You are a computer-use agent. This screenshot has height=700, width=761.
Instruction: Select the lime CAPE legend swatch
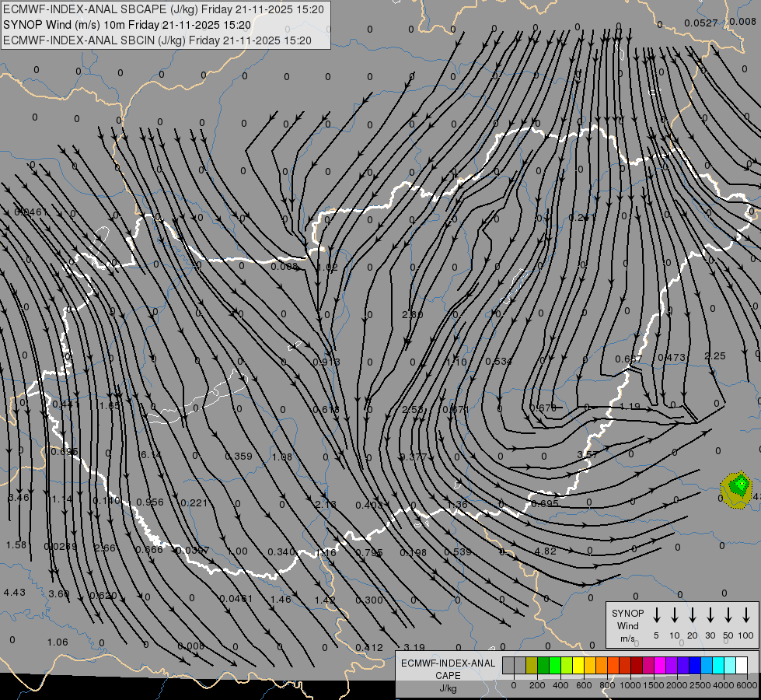567,666
